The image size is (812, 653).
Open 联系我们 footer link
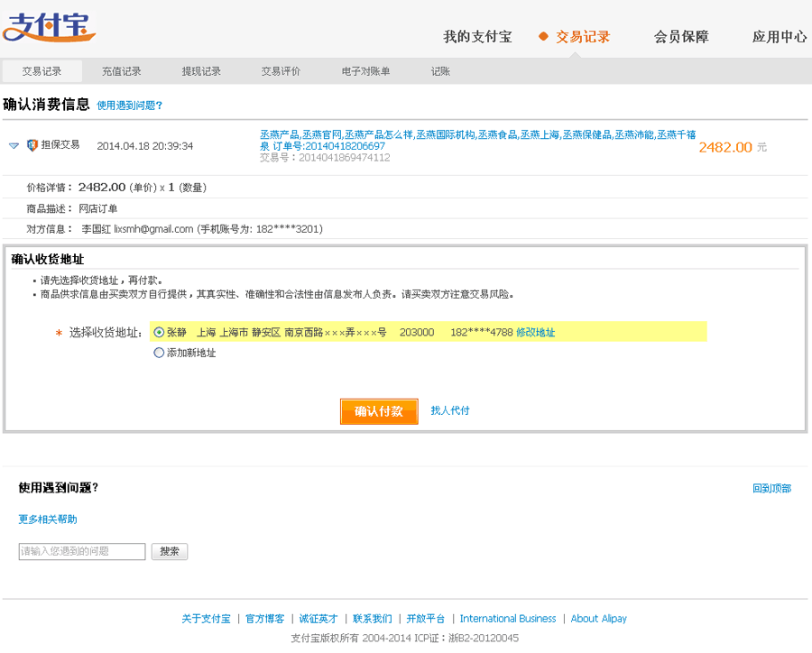pos(373,619)
